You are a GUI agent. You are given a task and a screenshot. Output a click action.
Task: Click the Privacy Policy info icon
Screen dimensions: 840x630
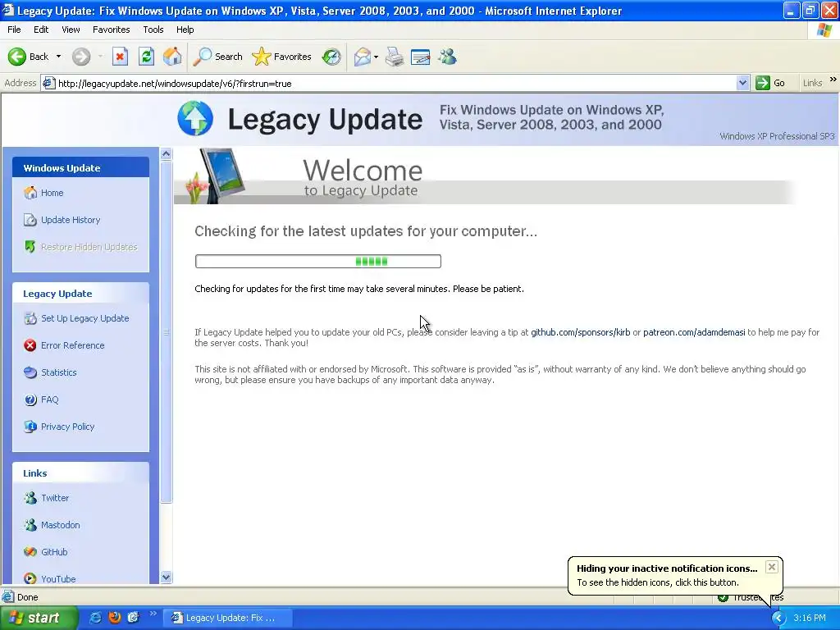point(30,427)
